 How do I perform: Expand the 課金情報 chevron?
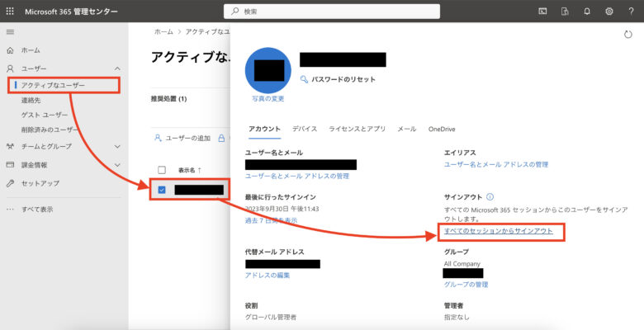click(117, 165)
